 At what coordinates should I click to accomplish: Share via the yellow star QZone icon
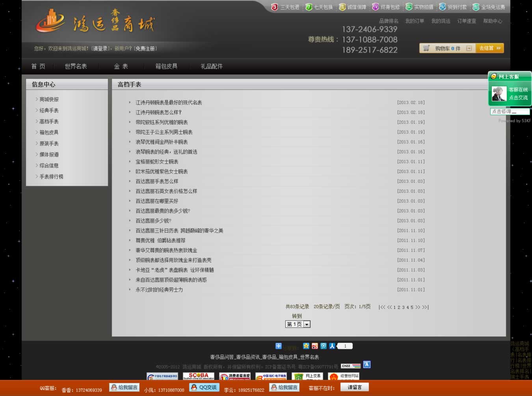pyautogui.click(x=306, y=346)
